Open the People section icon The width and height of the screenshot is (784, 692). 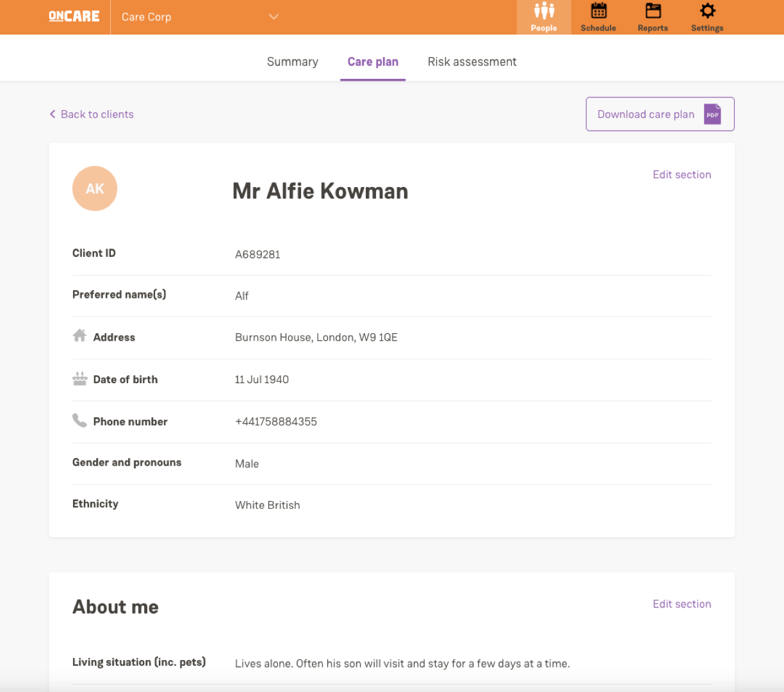(x=544, y=12)
